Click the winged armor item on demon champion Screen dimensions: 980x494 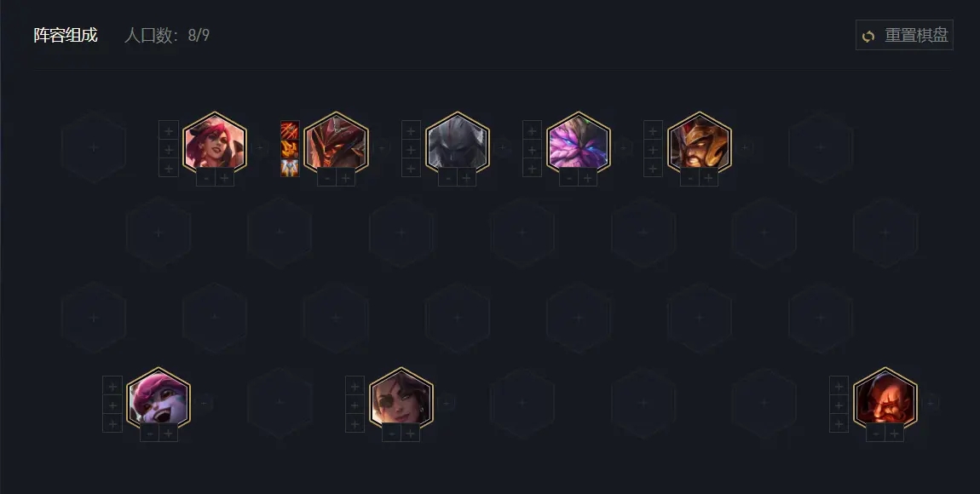click(290, 168)
